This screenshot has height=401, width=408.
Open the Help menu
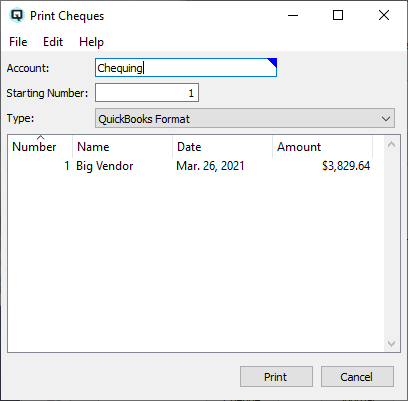click(x=91, y=42)
